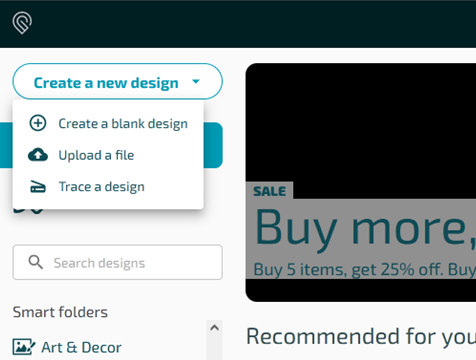This screenshot has width=476, height=360.
Task: Click the Smart folders heading
Action: coord(60,312)
